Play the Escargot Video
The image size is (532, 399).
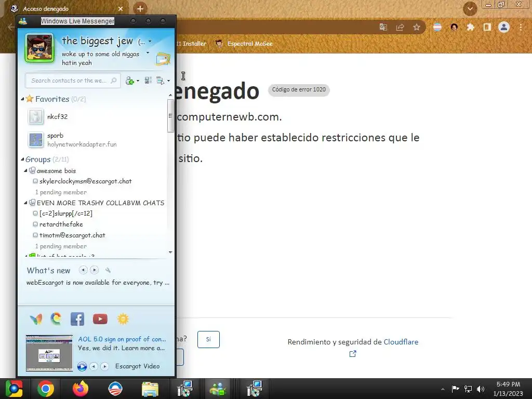coord(82,366)
